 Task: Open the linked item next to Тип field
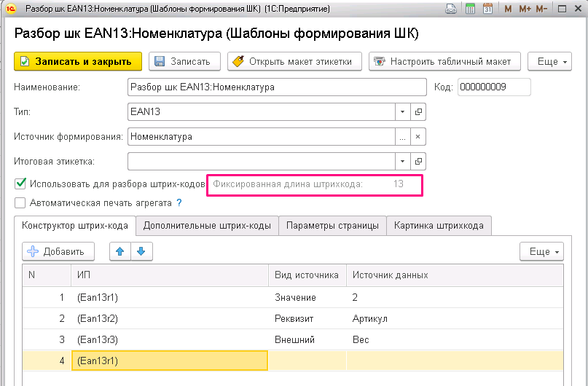(x=418, y=112)
